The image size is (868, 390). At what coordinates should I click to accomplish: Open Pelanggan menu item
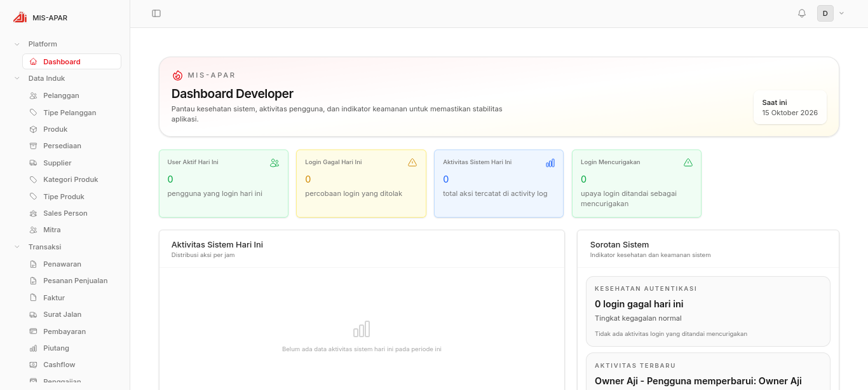coord(72,95)
